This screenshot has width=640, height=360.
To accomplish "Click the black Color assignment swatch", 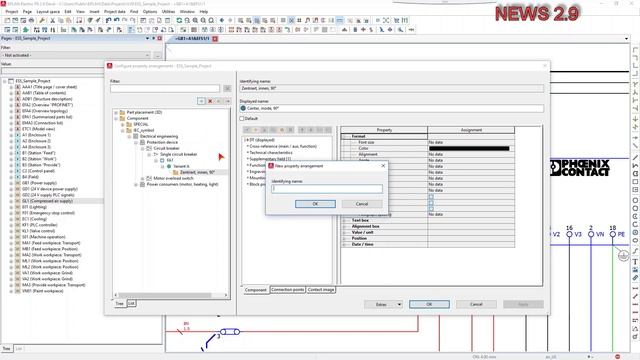I will click(469, 149).
